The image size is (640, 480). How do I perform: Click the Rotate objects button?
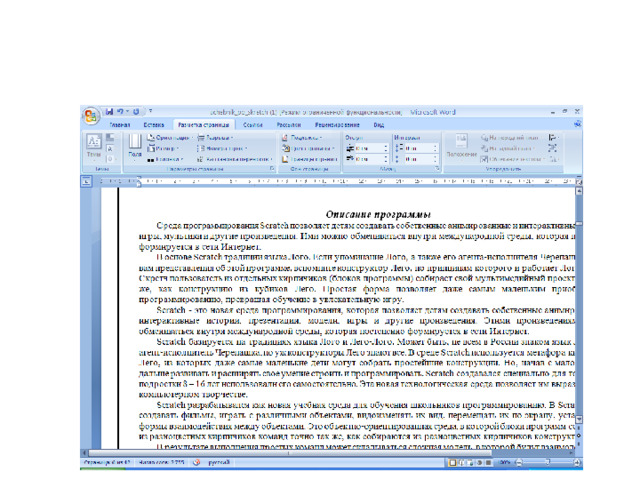[553, 159]
